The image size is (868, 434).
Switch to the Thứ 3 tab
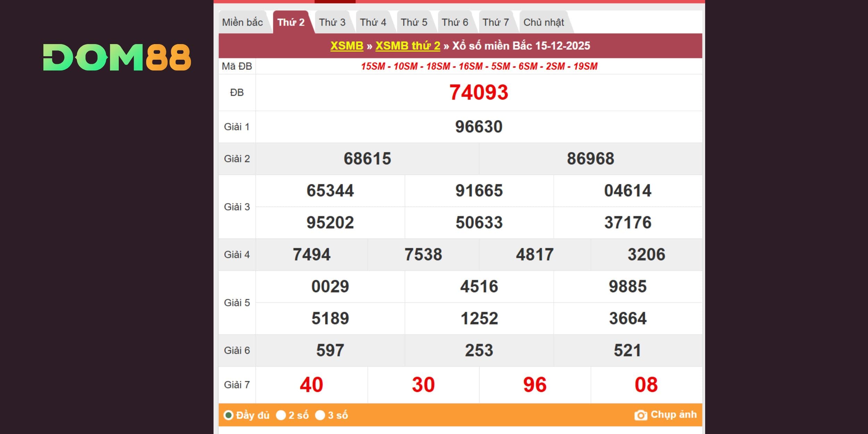(332, 23)
